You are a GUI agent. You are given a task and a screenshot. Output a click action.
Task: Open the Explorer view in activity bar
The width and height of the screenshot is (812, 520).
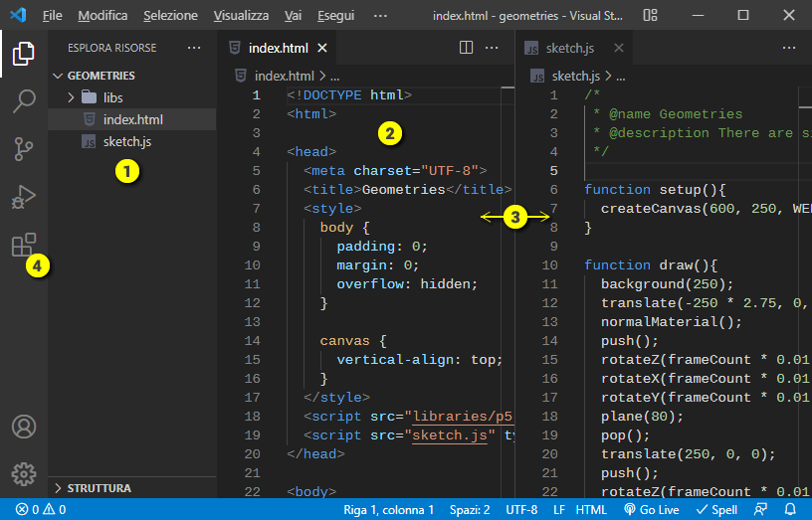tap(23, 54)
